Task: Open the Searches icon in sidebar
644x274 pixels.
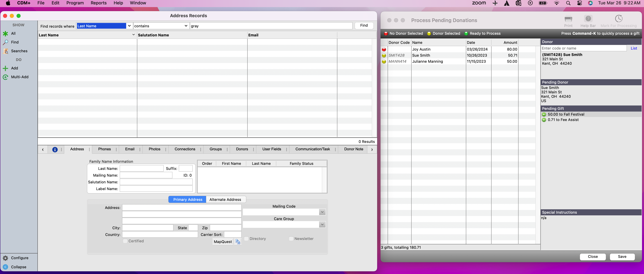Action: [x=5, y=51]
